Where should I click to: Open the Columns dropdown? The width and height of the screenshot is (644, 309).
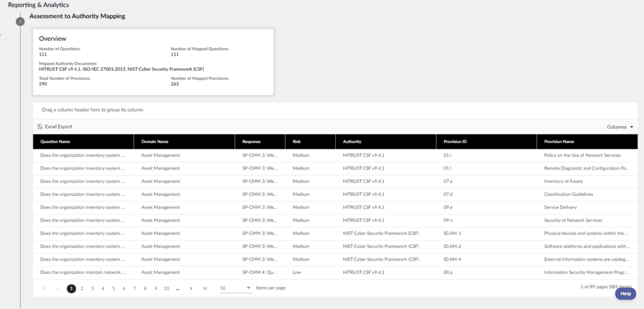coord(620,127)
